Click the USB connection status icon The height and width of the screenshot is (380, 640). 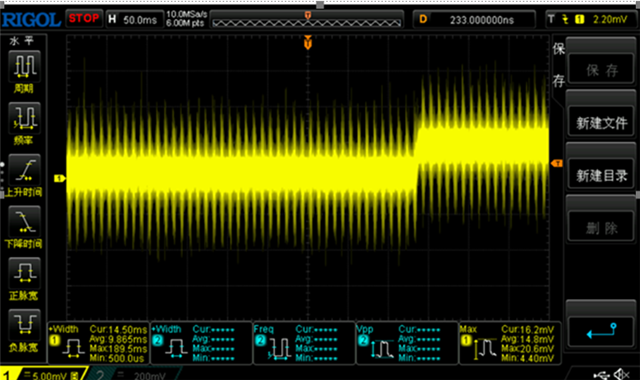[601, 374]
